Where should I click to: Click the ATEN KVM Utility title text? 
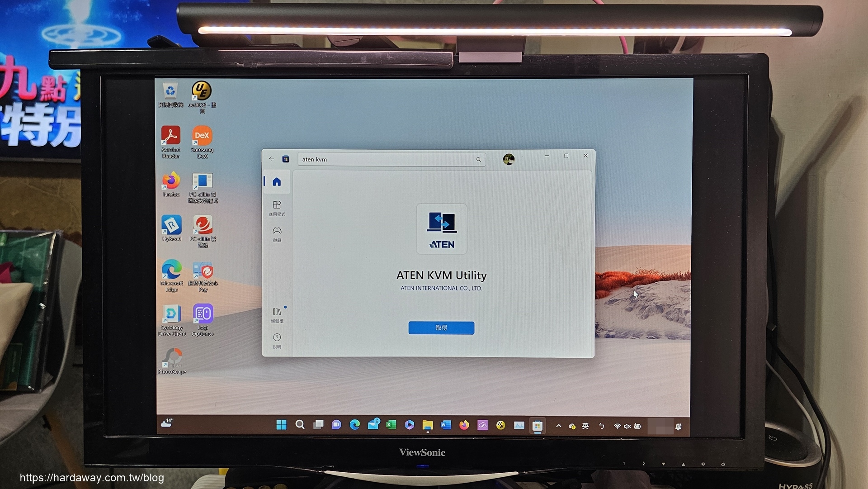(x=441, y=275)
